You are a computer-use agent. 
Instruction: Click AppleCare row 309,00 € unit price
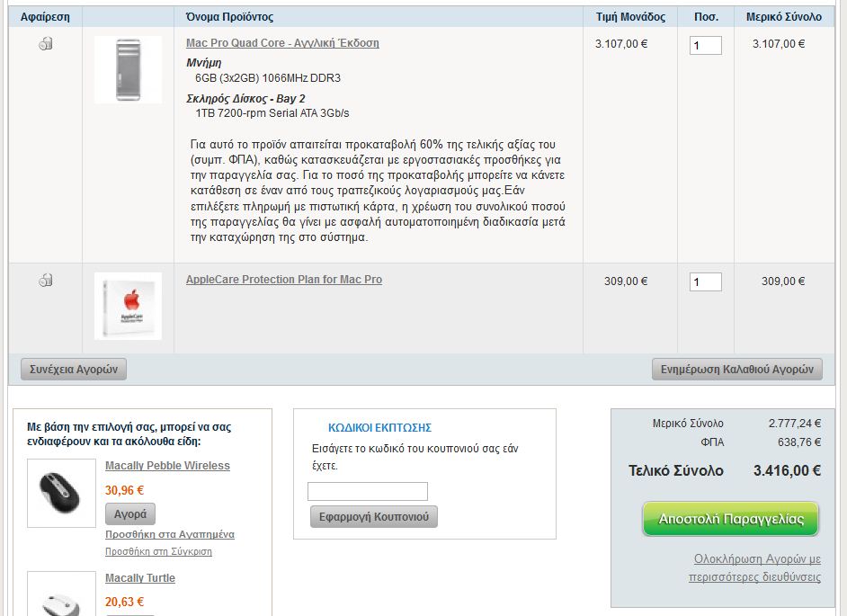[626, 281]
